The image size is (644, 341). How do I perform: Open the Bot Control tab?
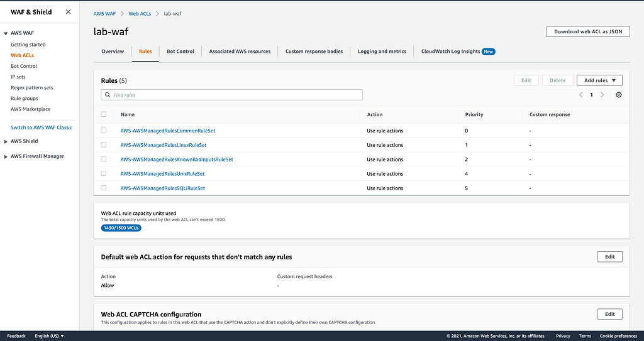click(180, 51)
